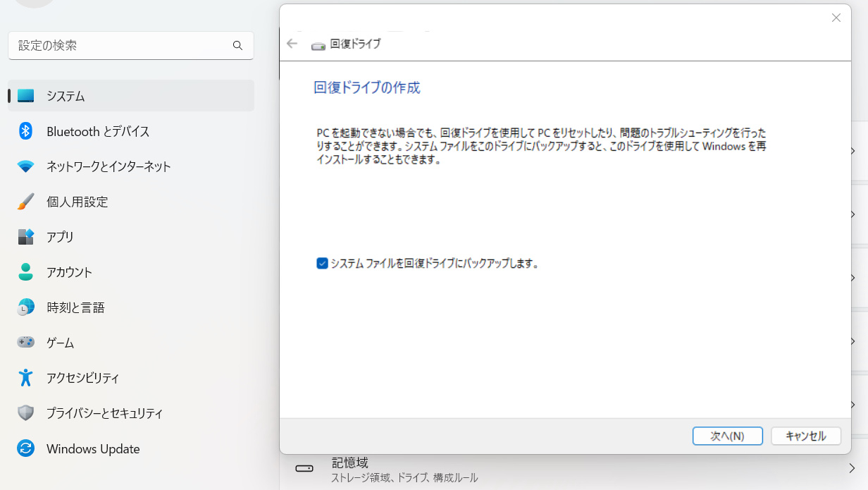Click the 時刻と言語 globe clock icon
Viewport: 868px width, 490px height.
(x=26, y=307)
